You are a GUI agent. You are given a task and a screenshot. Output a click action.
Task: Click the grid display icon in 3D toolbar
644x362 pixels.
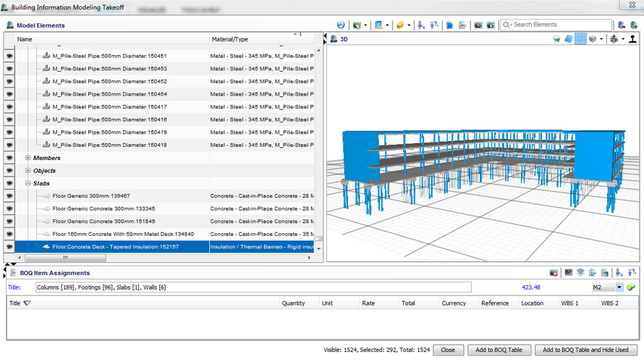point(580,39)
